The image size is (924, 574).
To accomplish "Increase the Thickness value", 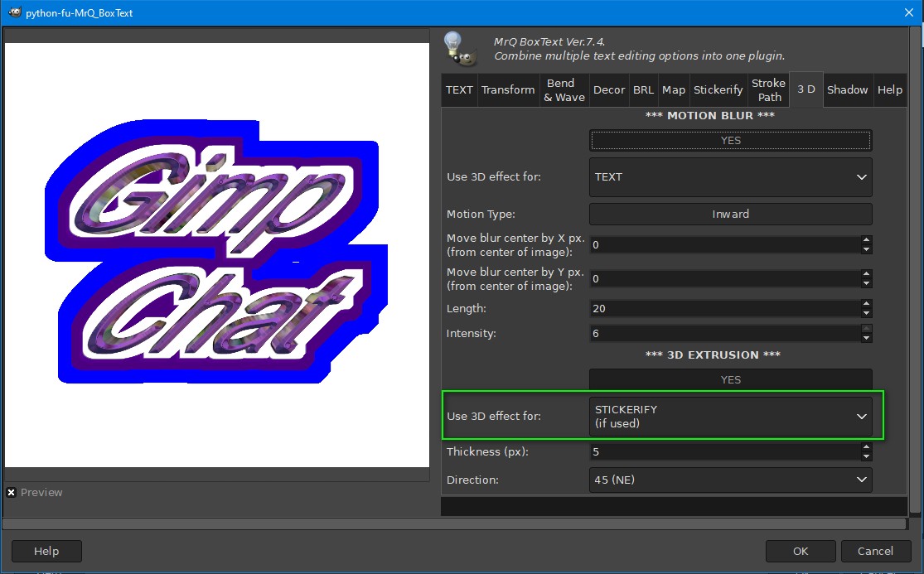I will click(x=866, y=446).
